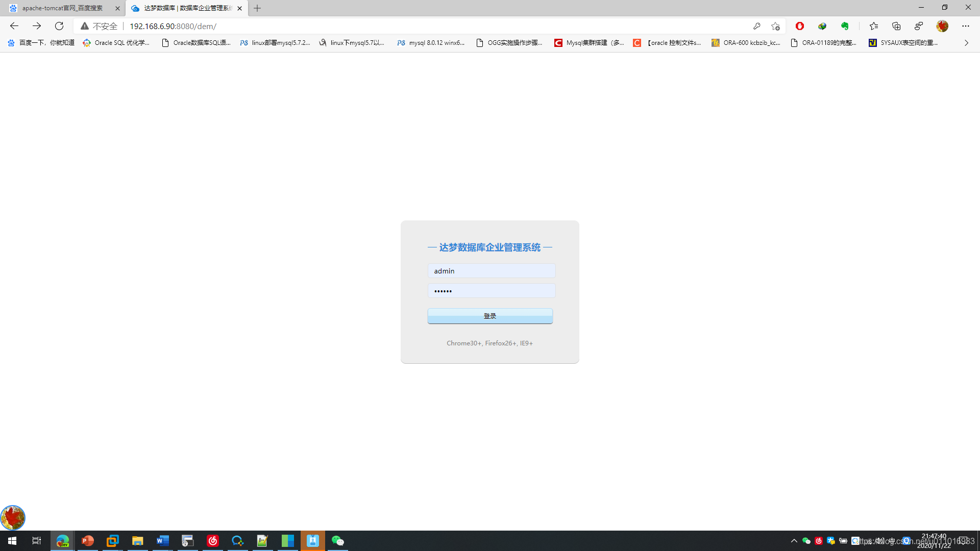Open linux下mysql5.7以 bookmark
The height and width of the screenshot is (551, 980).
point(352,43)
